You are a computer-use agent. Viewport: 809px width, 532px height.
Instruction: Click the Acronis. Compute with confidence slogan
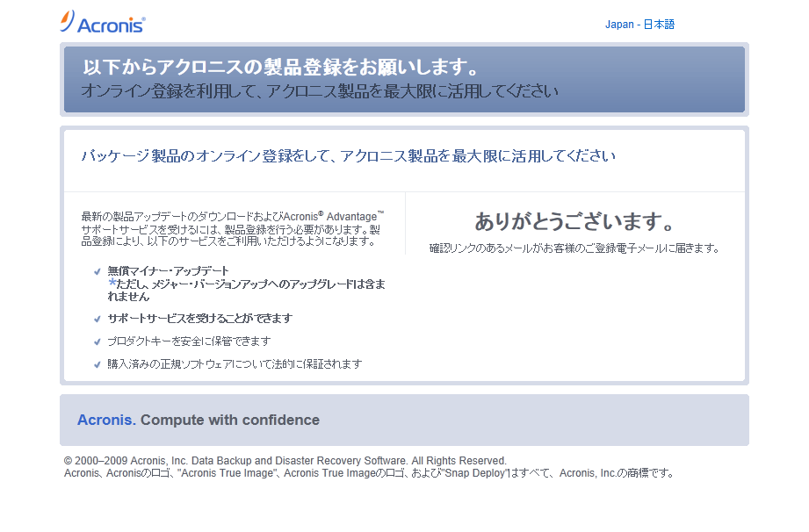point(199,421)
